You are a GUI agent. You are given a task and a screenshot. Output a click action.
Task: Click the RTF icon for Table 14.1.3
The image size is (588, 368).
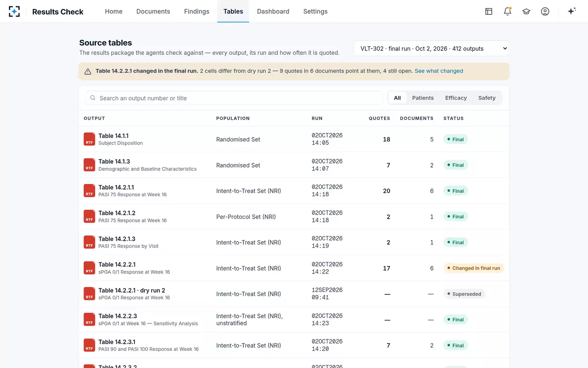(x=89, y=165)
